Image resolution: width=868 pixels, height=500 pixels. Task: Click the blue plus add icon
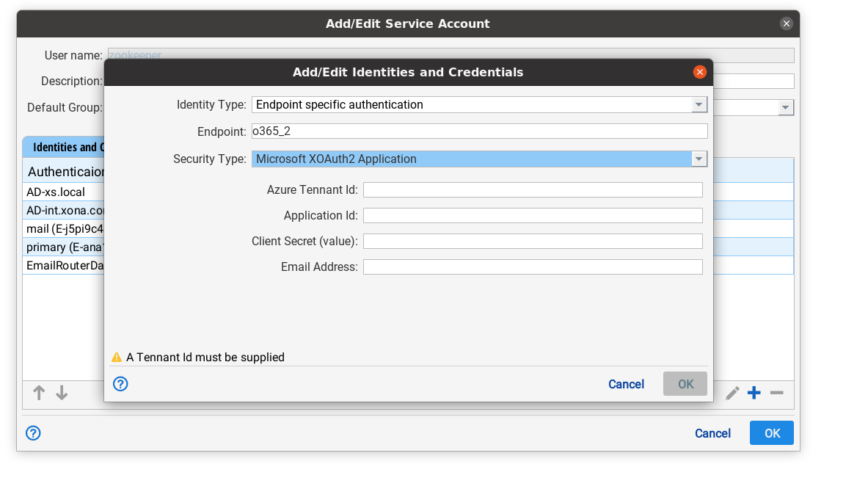pyautogui.click(x=754, y=394)
